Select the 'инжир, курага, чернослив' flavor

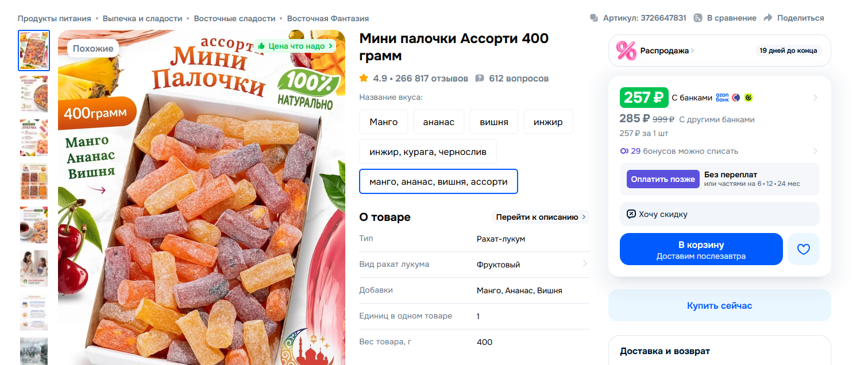tap(428, 152)
